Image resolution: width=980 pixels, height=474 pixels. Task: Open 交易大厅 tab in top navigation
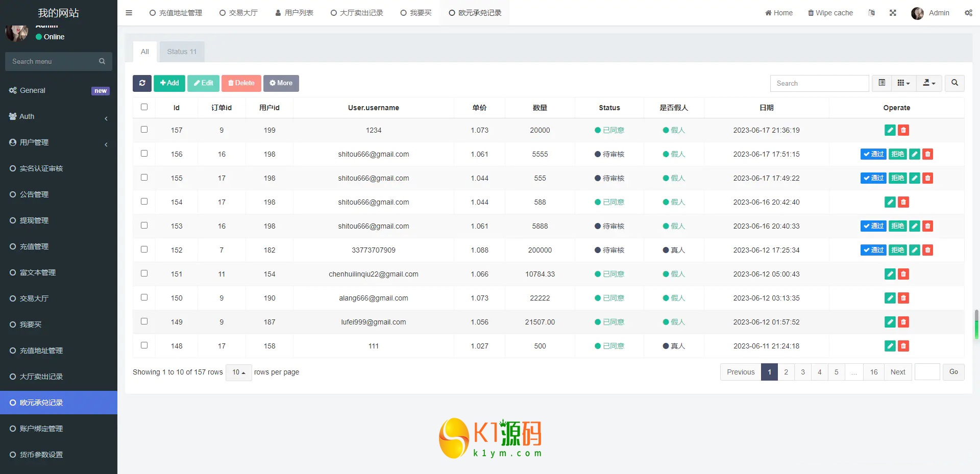point(238,13)
